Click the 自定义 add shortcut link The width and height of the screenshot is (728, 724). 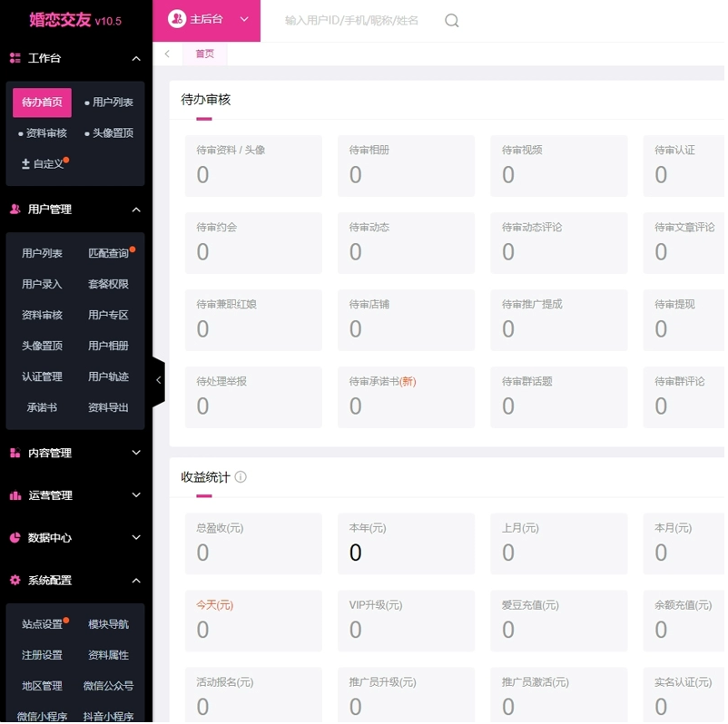tap(43, 164)
